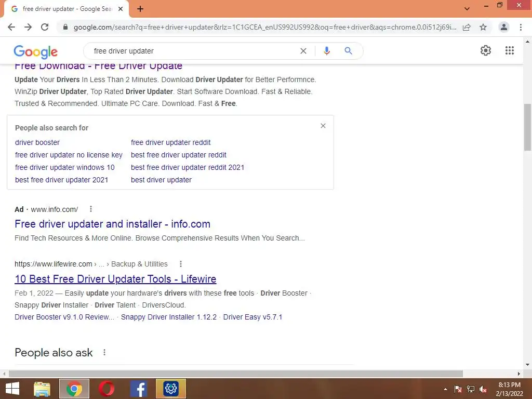Open the muted volume tray icon
This screenshot has width=532, height=399.
click(x=483, y=389)
